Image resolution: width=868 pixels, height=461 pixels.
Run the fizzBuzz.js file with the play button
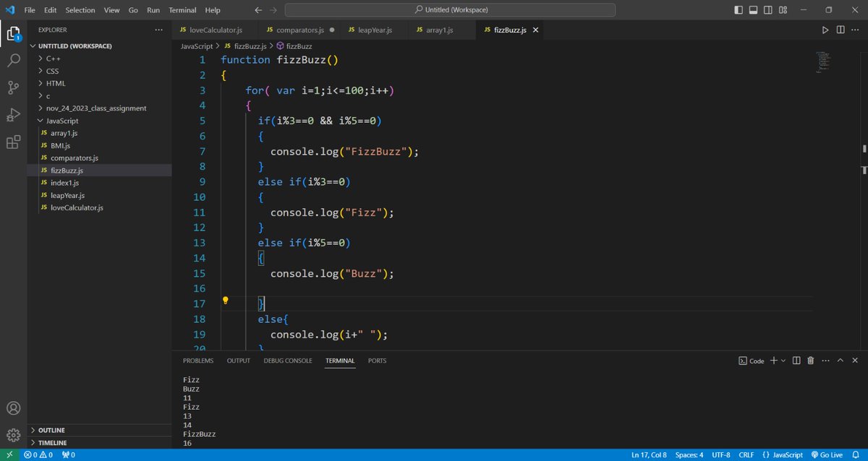pyautogui.click(x=825, y=30)
